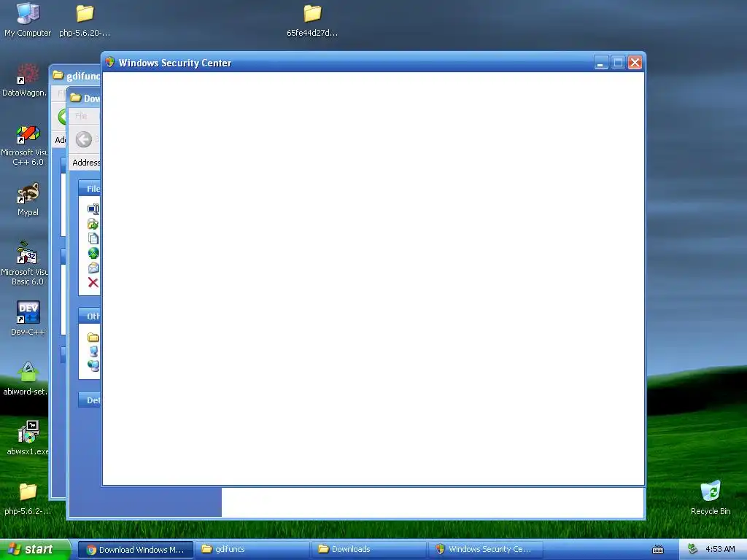Click the 4:53 AM clock in the tray
The image size is (747, 560).
720,549
